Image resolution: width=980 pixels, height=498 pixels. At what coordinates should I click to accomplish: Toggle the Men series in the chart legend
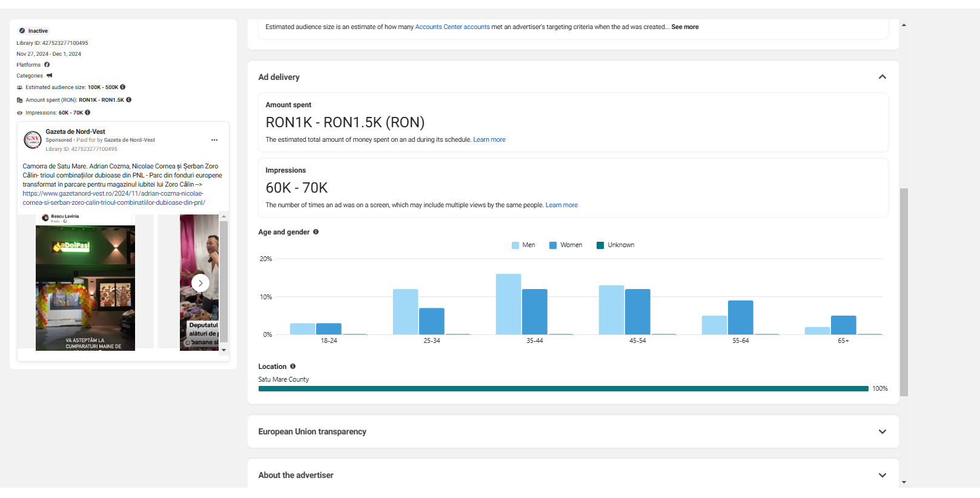click(x=523, y=245)
